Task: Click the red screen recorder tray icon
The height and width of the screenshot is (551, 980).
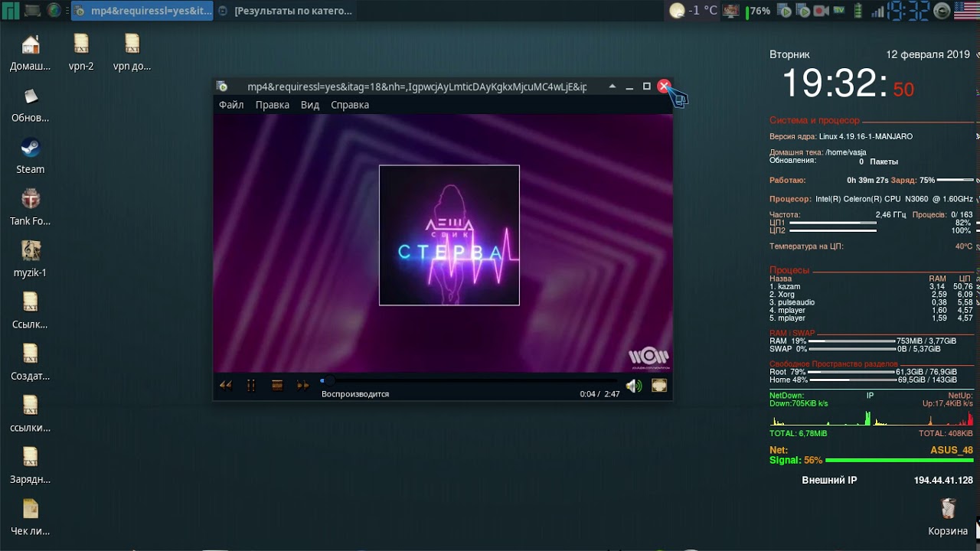Action: point(822,11)
